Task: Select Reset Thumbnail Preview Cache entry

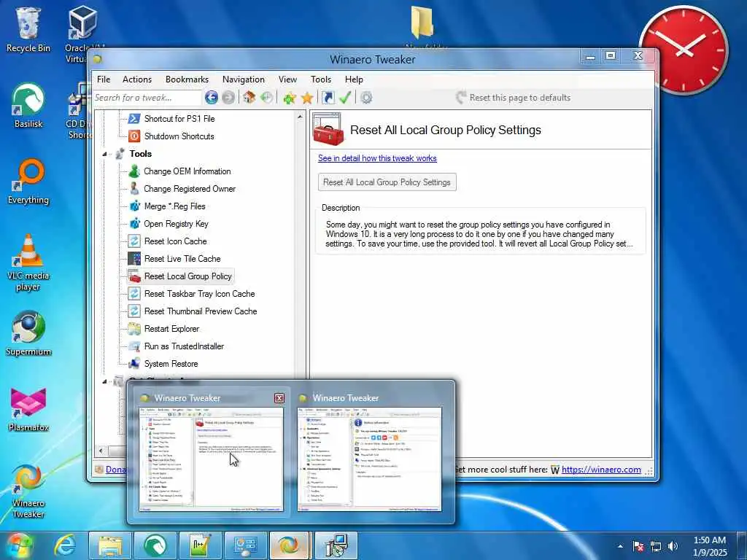Action: click(200, 311)
